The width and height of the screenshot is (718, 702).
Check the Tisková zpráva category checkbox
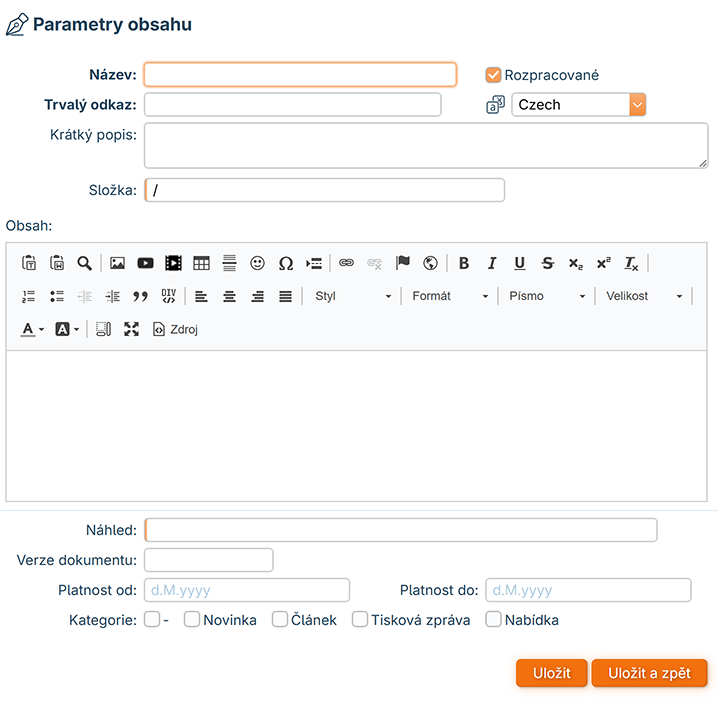pyautogui.click(x=360, y=620)
